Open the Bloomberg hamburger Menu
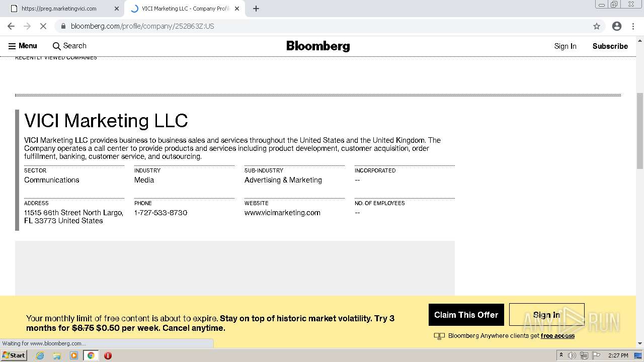The height and width of the screenshot is (362, 644). pos(23,46)
